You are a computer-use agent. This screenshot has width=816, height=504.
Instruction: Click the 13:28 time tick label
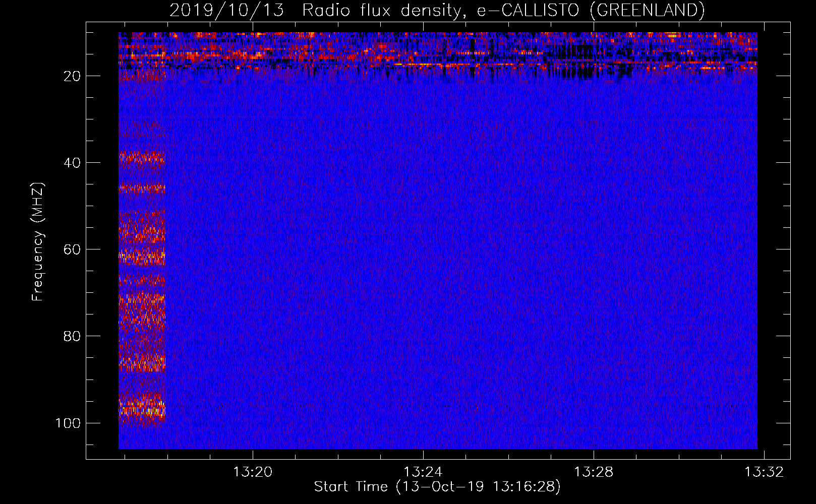pyautogui.click(x=594, y=472)
